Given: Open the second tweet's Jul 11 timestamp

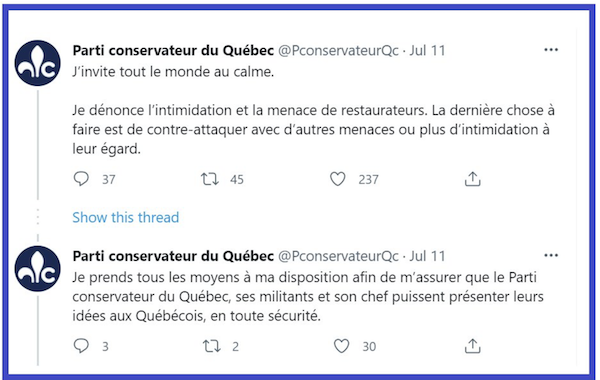Looking at the screenshot, I should click(x=427, y=256).
